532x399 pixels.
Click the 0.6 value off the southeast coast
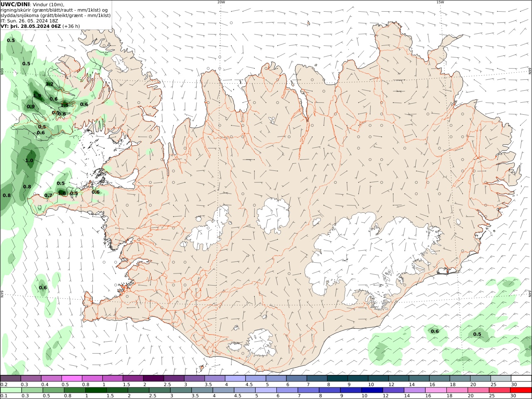coord(435,331)
